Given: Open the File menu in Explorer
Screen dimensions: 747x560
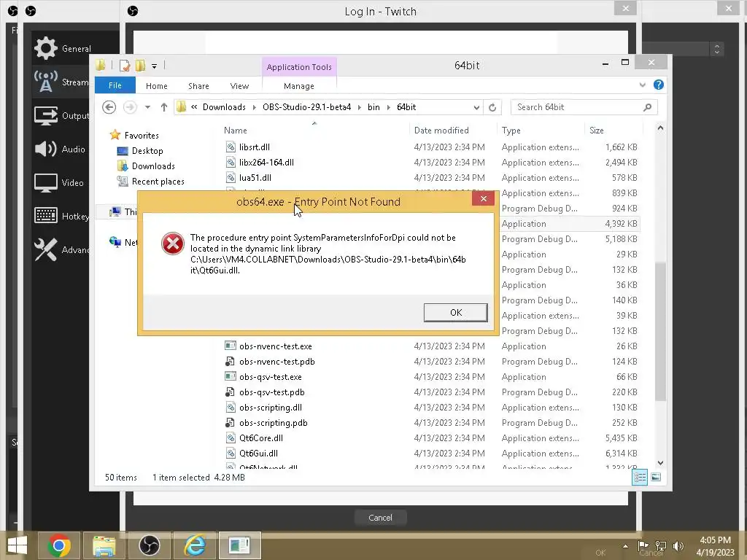Looking at the screenshot, I should pyautogui.click(x=115, y=85).
